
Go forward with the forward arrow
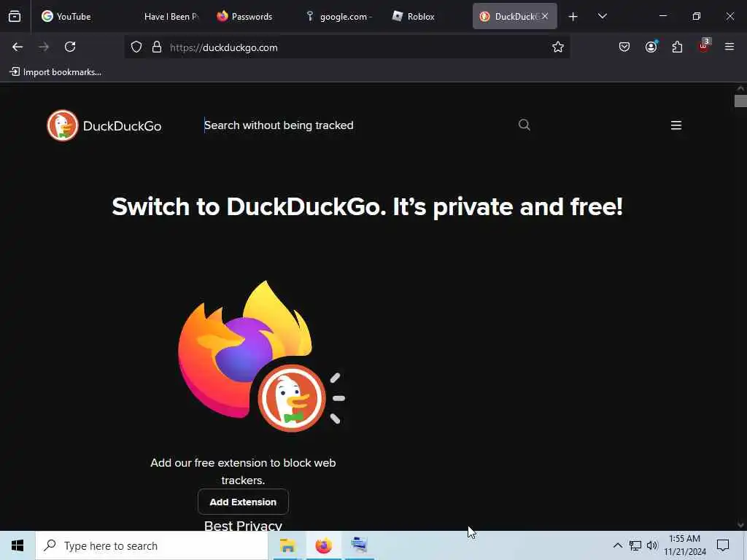pos(43,47)
